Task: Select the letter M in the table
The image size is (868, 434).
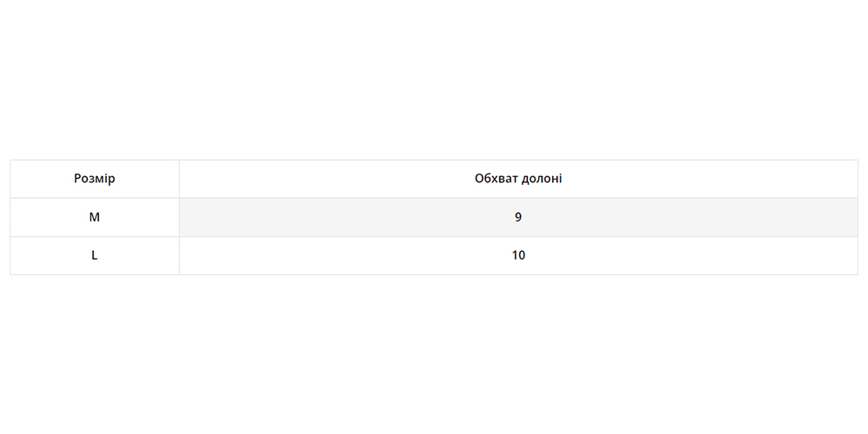Action: click(x=95, y=217)
